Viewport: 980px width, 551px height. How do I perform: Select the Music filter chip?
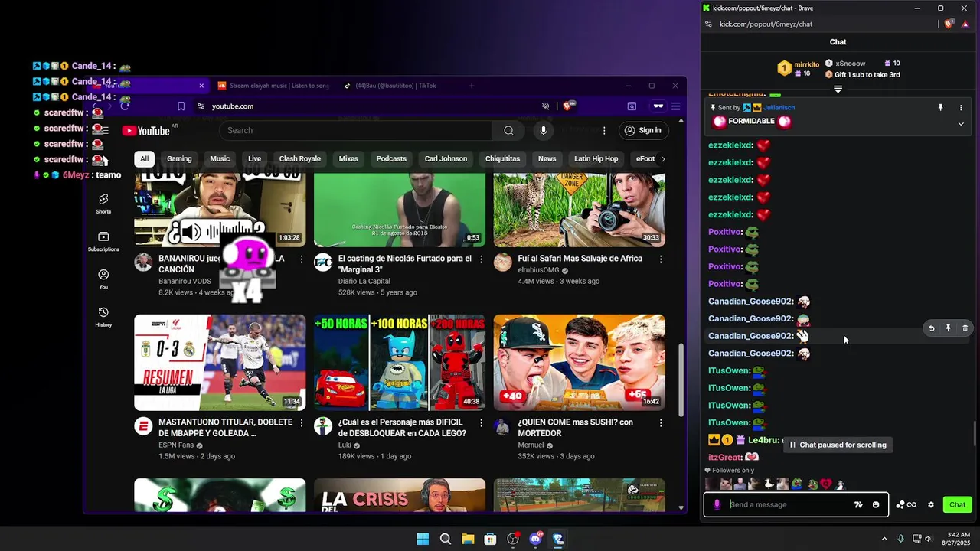[220, 158]
